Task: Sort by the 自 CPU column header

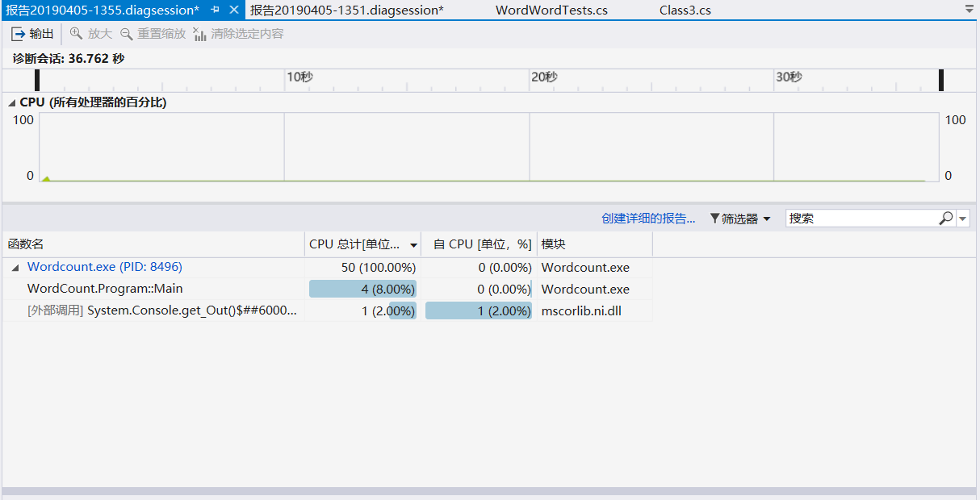Action: (x=479, y=244)
